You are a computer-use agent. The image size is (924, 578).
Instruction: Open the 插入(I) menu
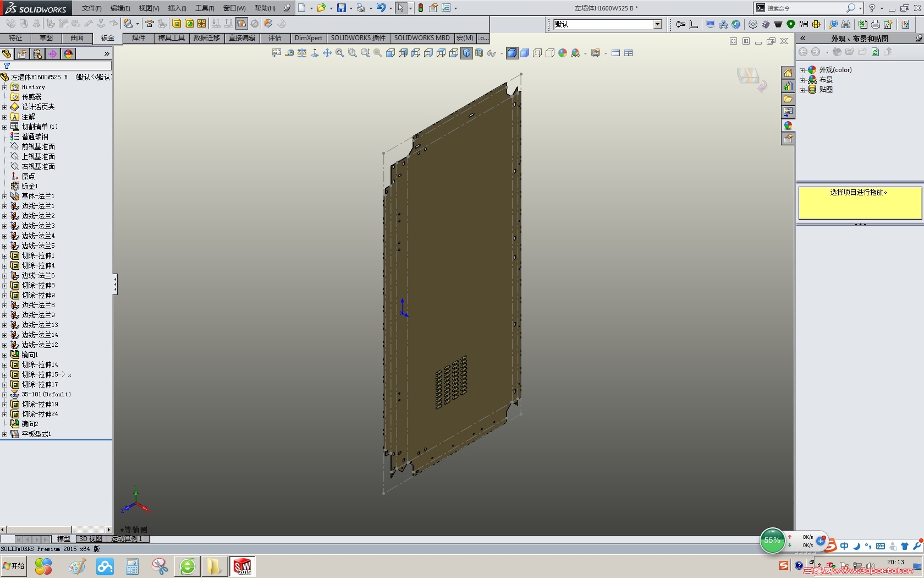click(177, 8)
